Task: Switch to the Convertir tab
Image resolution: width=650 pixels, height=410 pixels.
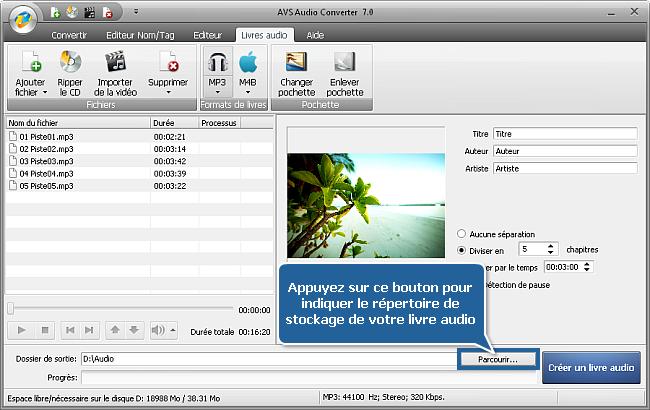Action: [x=69, y=34]
